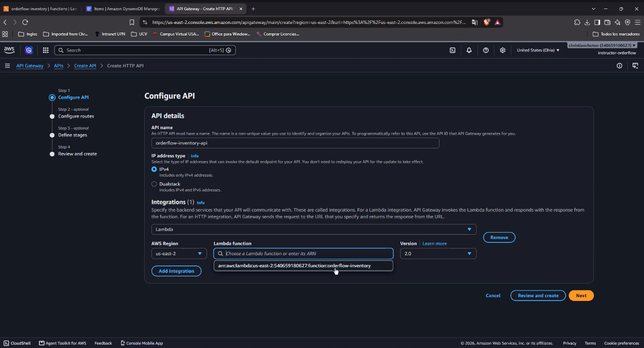
Task: Toggle the browser sidebar panel icon
Action: click(x=597, y=22)
